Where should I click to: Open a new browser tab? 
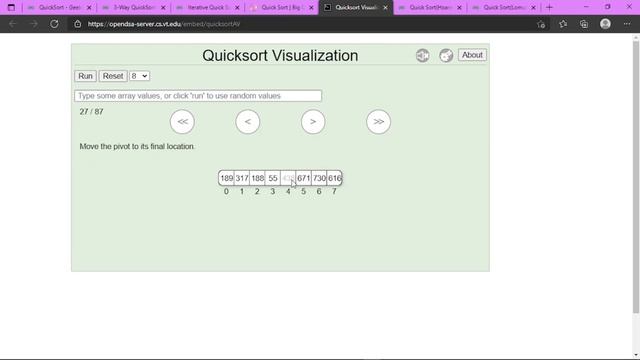click(x=549, y=7)
